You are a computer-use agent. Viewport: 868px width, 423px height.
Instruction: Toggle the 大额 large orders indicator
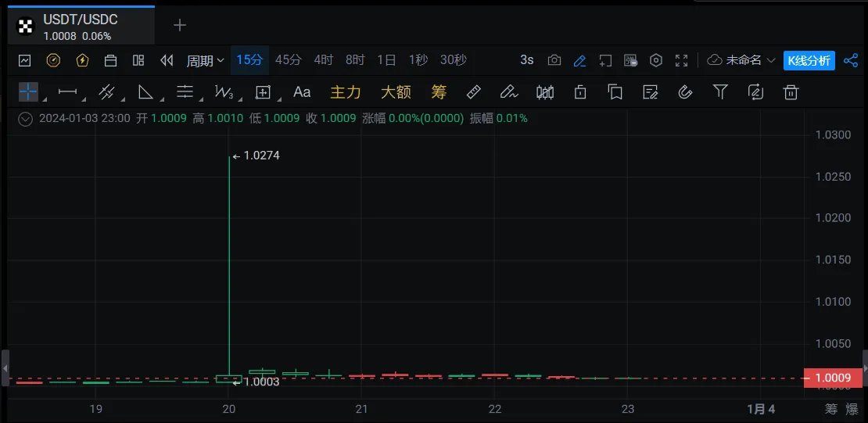[396, 92]
